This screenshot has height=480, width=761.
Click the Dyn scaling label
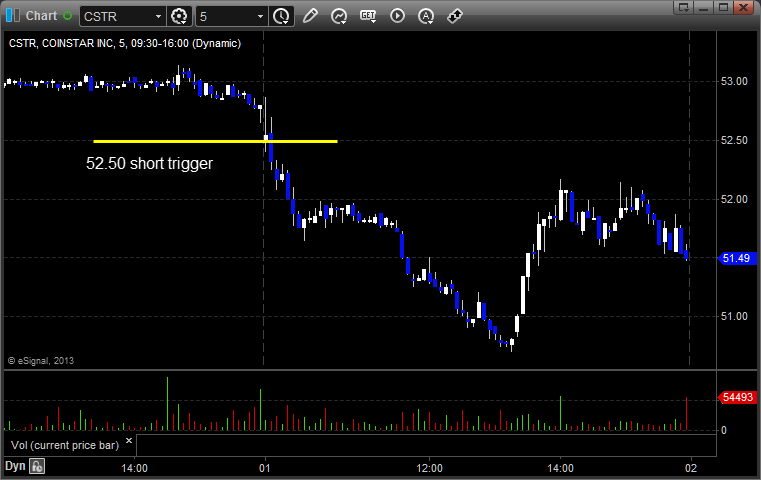[15, 466]
